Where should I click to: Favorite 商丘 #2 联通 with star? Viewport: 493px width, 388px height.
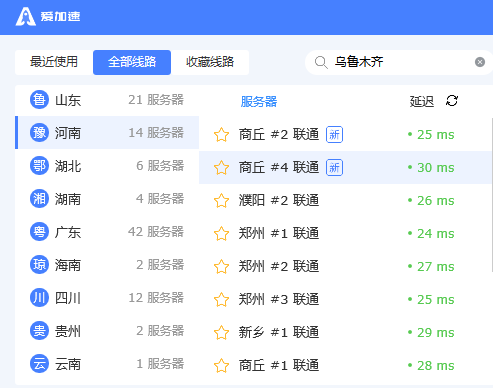point(221,135)
